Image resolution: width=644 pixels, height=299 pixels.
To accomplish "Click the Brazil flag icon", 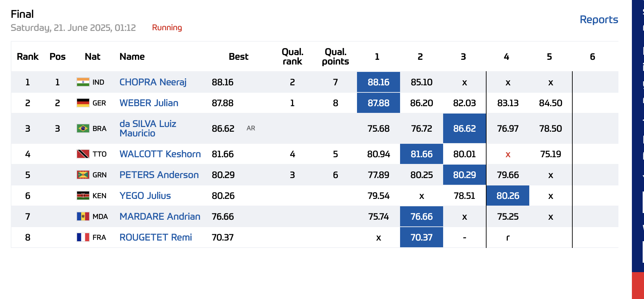I will tap(83, 128).
